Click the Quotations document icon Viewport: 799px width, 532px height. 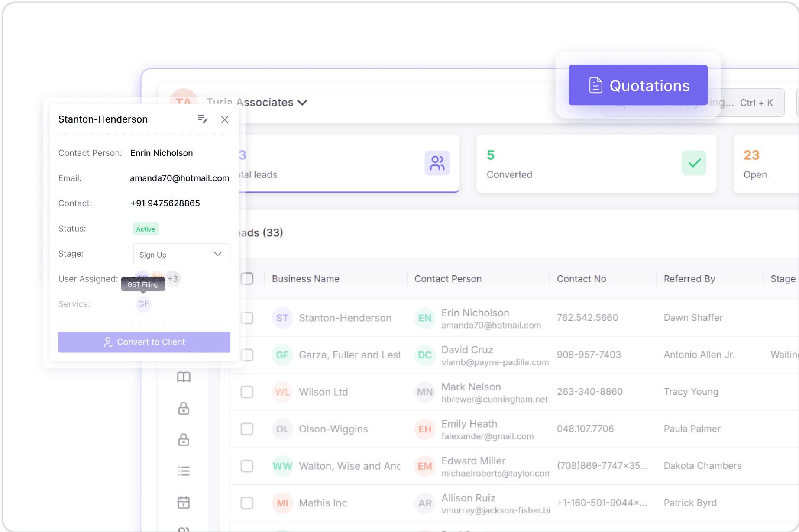(x=596, y=85)
